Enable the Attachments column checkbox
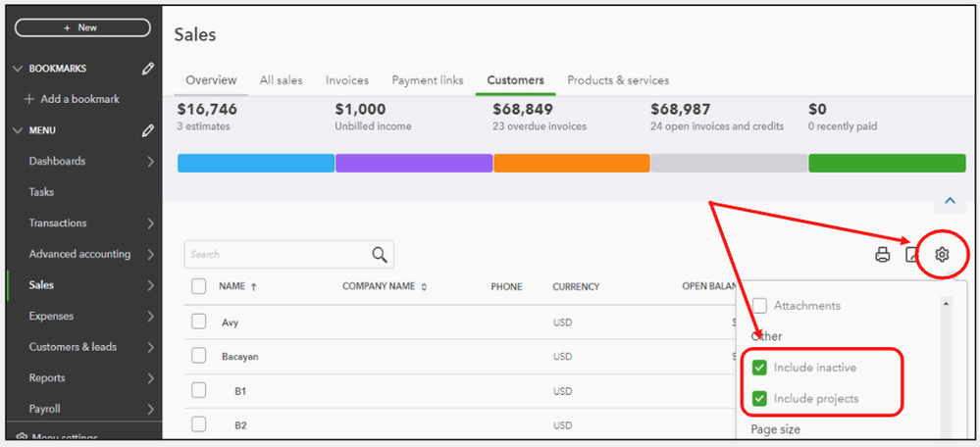The height and width of the screenshot is (447, 980). point(759,306)
